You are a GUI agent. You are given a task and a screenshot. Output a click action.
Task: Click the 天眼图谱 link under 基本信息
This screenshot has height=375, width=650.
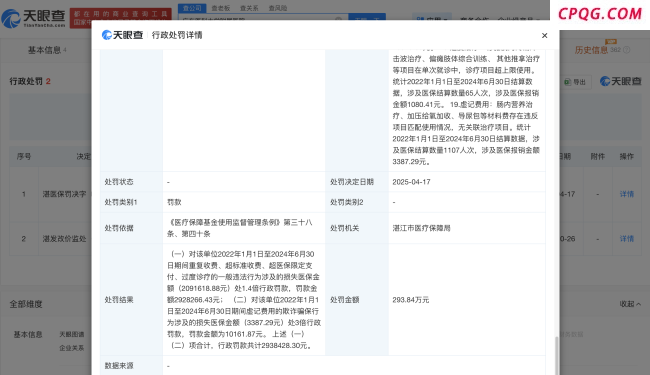(71, 334)
